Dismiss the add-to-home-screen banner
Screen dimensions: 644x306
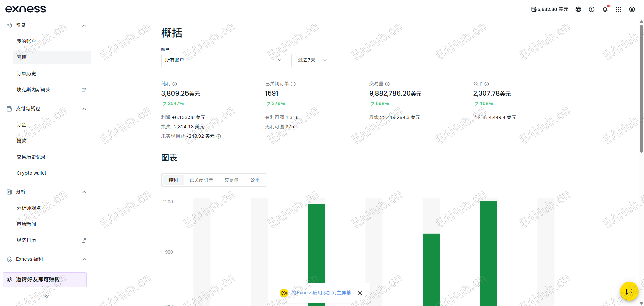pos(360,293)
